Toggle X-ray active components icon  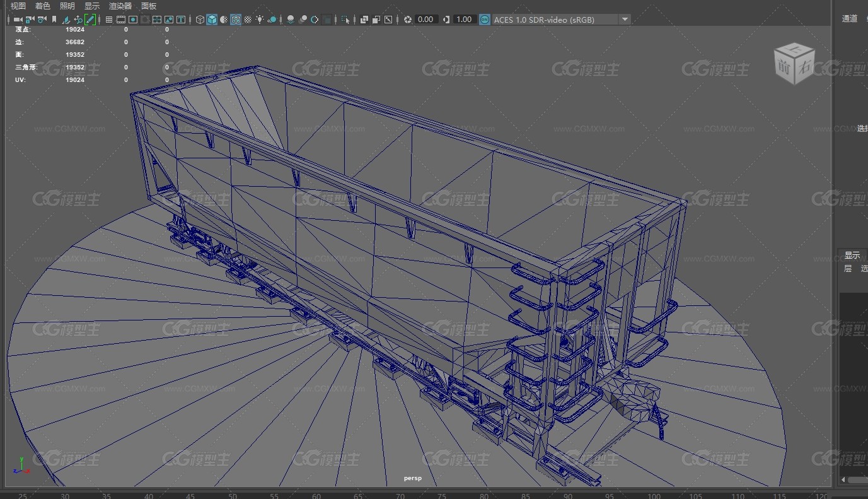(376, 20)
